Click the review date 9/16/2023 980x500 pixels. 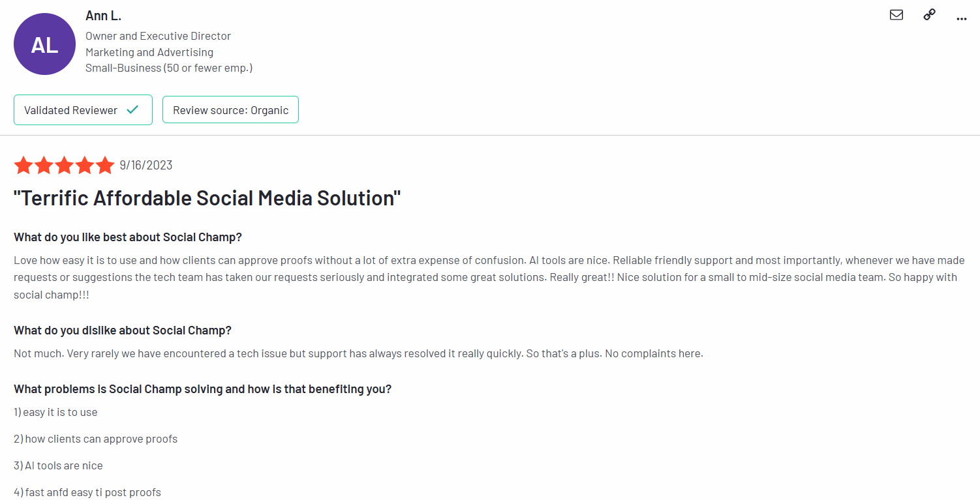146,166
